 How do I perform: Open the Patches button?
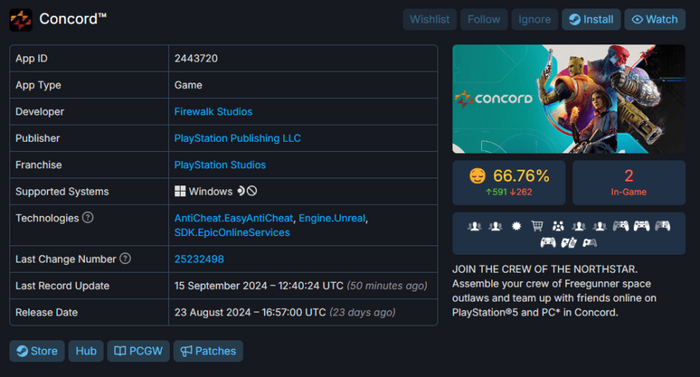point(208,351)
